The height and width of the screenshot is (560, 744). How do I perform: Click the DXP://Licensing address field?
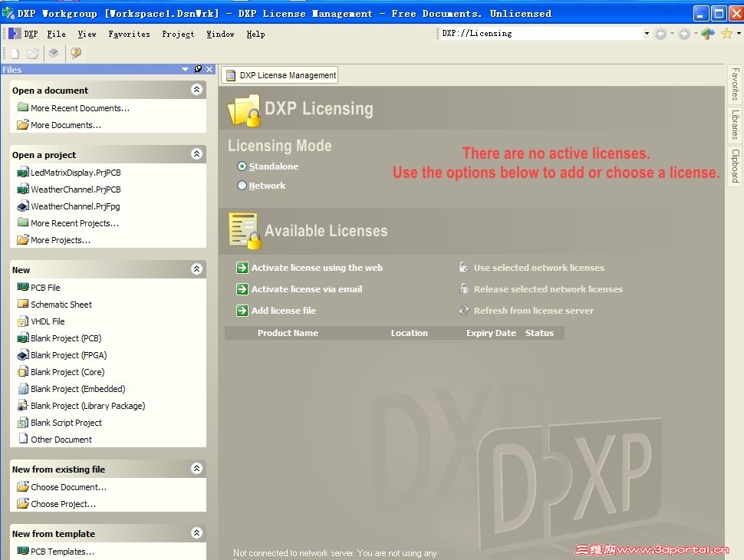click(x=541, y=33)
